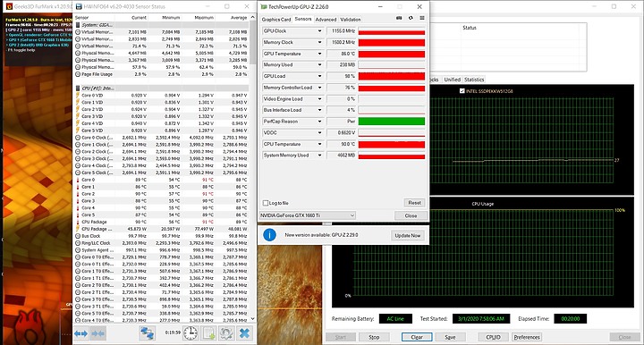Screen dimensions: 644x345
Task: Click the CPU Package power lightning icon
Action: [78, 229]
